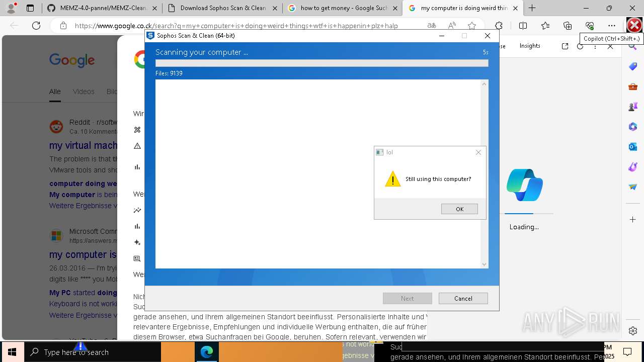Select the Alle search filter tab
This screenshot has width=644, height=362.
[x=55, y=92]
